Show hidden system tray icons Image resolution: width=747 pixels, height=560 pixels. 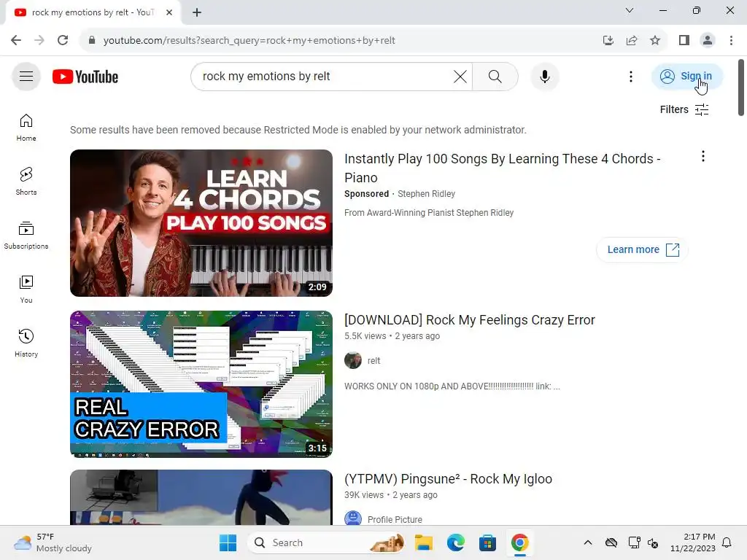coord(588,542)
